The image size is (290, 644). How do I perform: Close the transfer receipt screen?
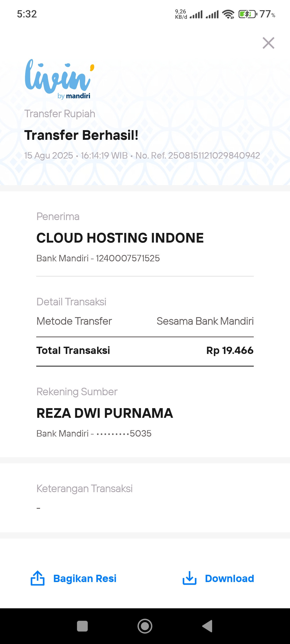pos(268,43)
